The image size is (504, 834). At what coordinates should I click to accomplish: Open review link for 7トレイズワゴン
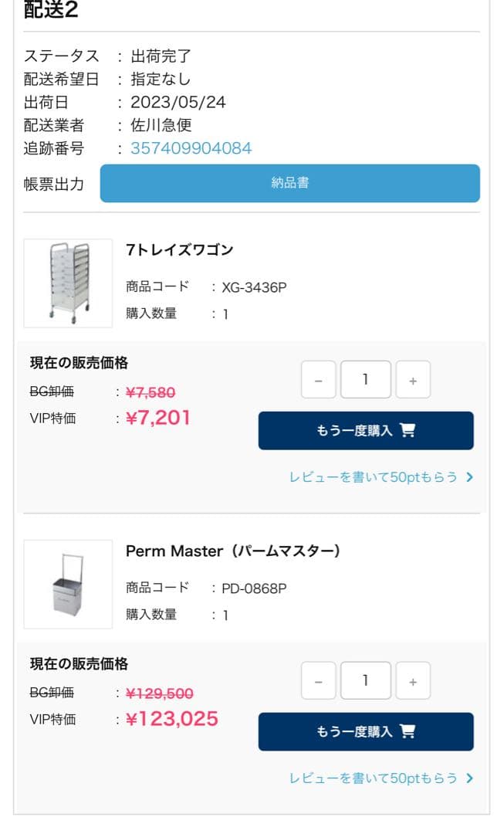pyautogui.click(x=374, y=477)
